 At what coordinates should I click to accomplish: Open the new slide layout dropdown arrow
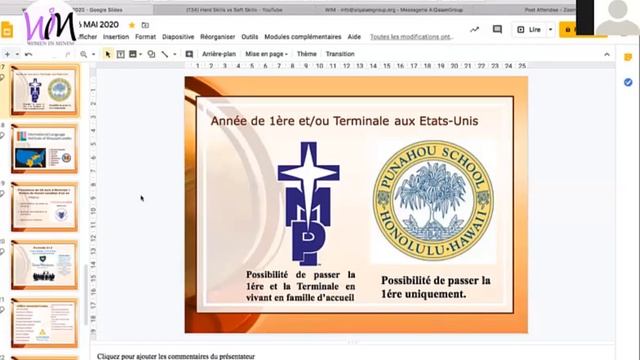[17, 54]
